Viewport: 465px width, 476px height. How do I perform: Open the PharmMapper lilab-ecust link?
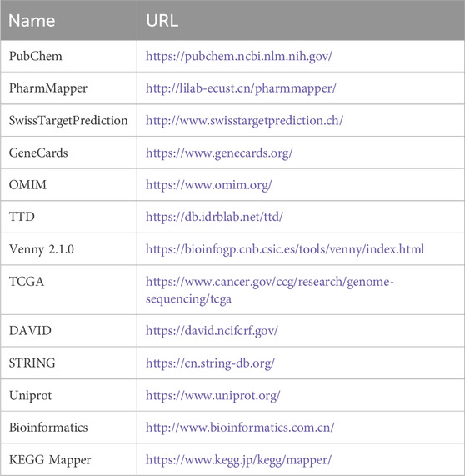(x=241, y=88)
